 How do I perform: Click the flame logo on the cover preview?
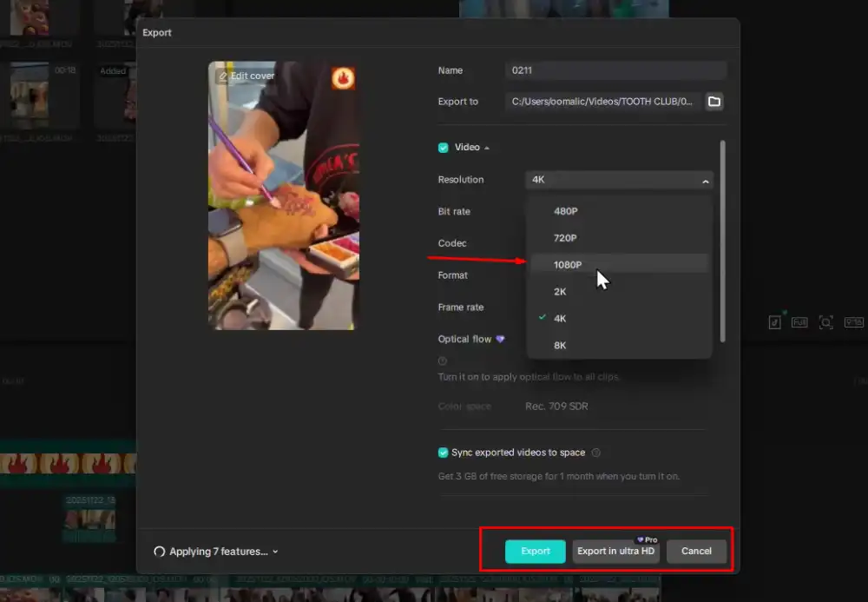coord(343,79)
